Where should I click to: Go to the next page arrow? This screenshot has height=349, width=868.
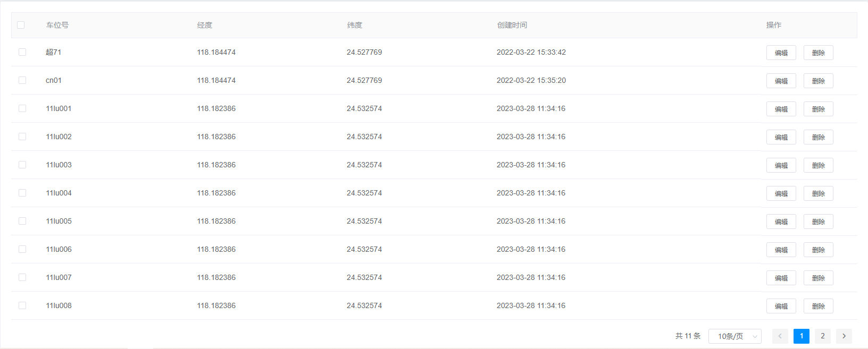point(844,336)
